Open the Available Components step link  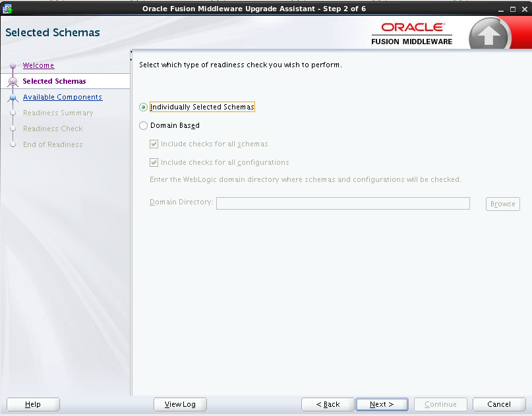pyautogui.click(x=63, y=97)
